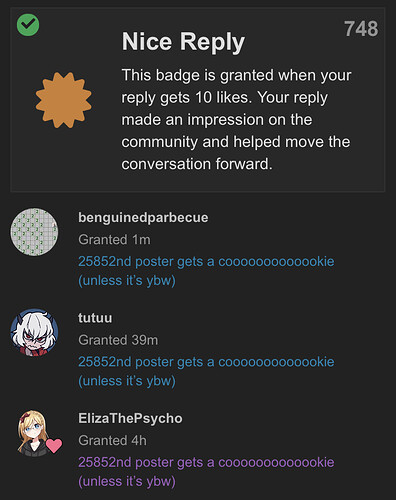
Task: Open benguinedparbecue's minesweeper avatar
Action: tap(34, 232)
